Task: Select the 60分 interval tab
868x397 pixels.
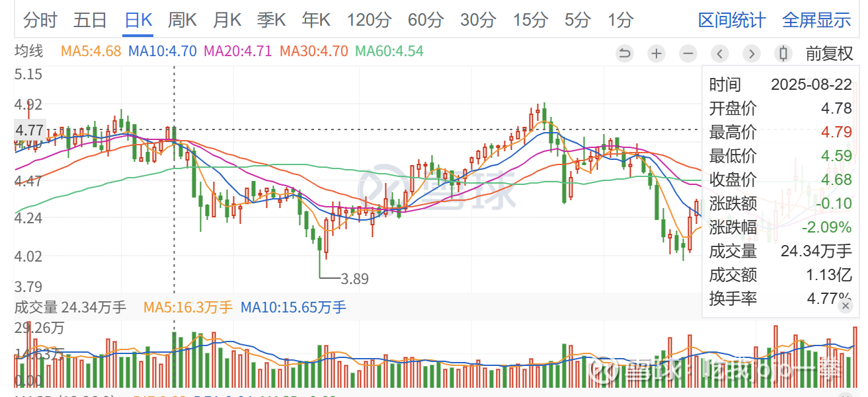Action: tap(425, 20)
